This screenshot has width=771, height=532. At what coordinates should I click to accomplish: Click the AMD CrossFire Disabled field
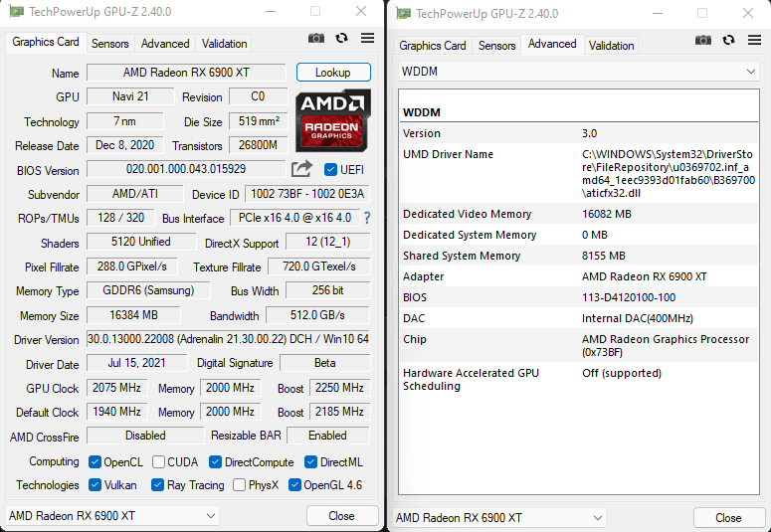(x=145, y=436)
